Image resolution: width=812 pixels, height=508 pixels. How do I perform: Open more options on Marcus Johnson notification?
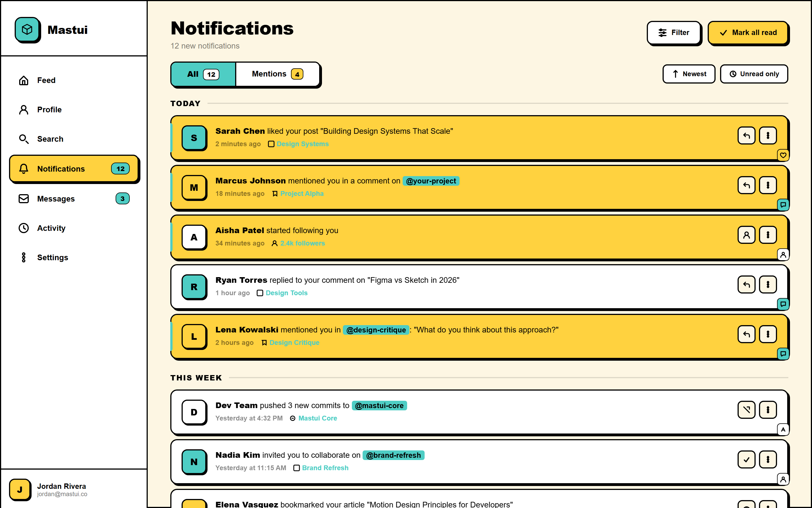[x=768, y=185]
